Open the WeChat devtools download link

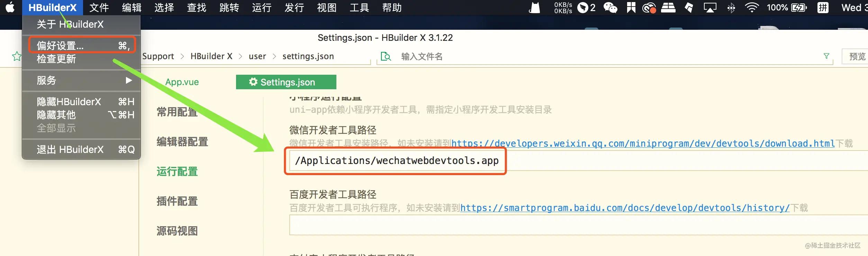[643, 144]
